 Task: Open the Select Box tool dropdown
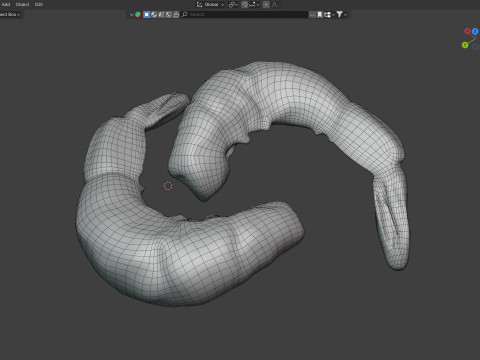point(10,14)
